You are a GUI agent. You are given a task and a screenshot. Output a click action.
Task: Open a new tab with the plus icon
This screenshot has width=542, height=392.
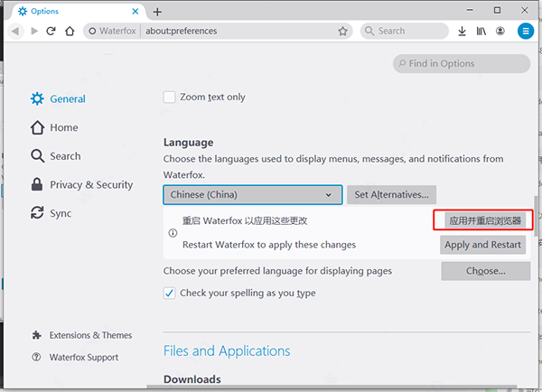157,12
